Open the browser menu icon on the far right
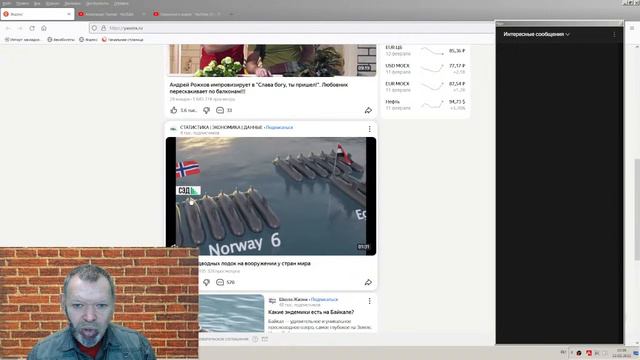The height and width of the screenshot is (360, 640). click(x=632, y=28)
